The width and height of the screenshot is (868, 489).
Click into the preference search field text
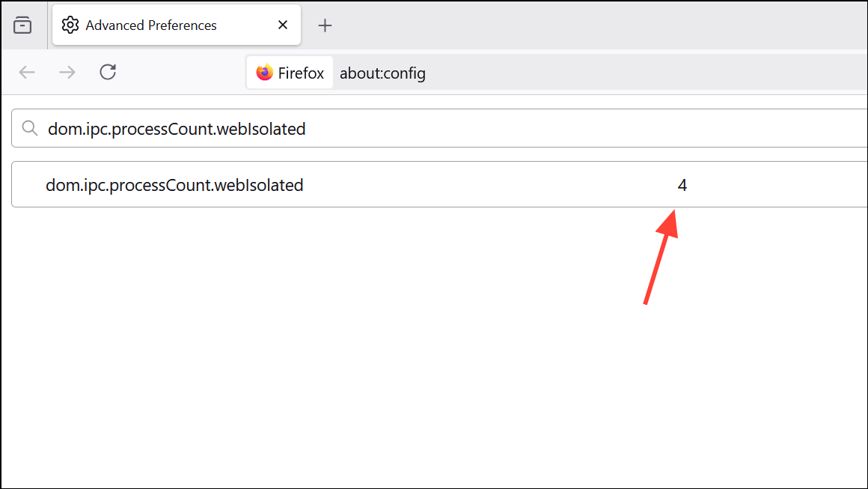[x=177, y=129]
